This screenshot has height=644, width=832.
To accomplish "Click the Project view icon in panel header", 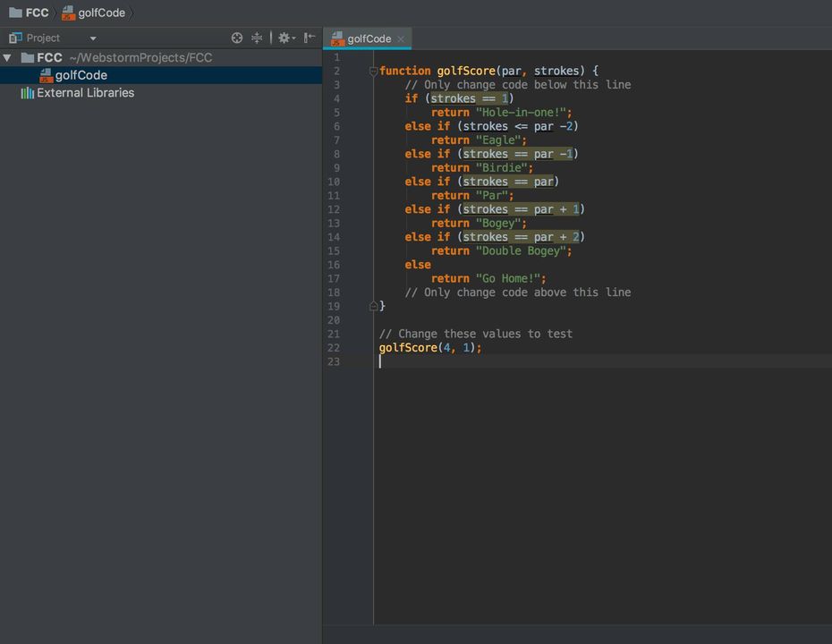I will (x=15, y=38).
